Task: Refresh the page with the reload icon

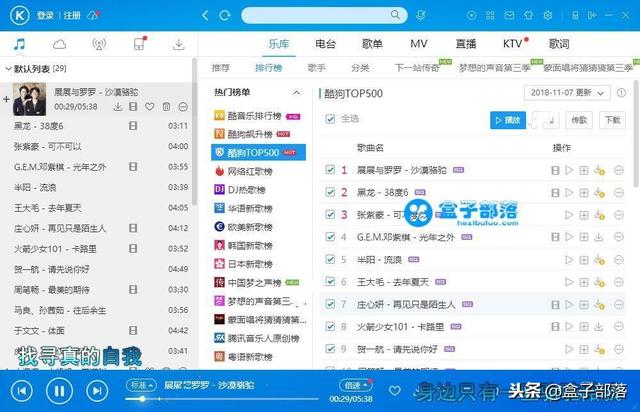Action: pos(224,16)
